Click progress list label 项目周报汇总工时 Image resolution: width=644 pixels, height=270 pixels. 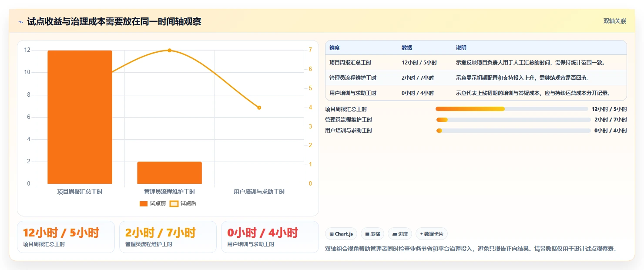tap(346, 109)
